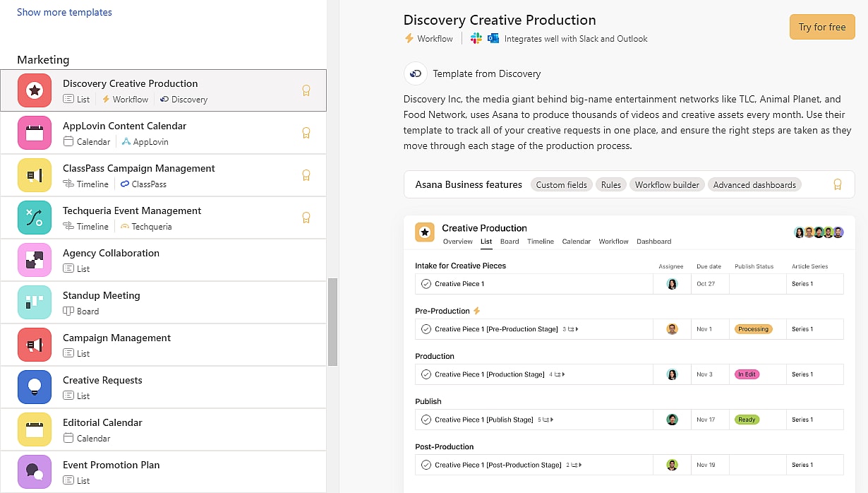Open the Creative Requests lightbulb icon
This screenshot has width=868, height=493.
pyautogui.click(x=35, y=387)
